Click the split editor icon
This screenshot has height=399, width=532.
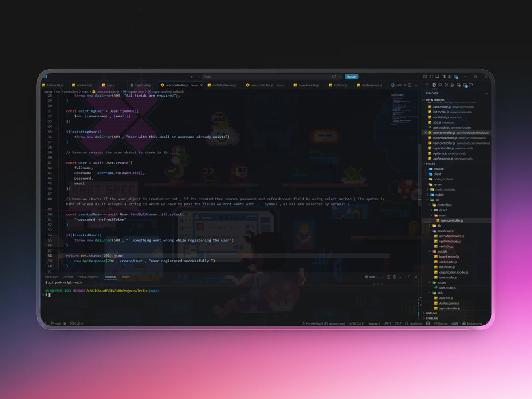[410, 85]
